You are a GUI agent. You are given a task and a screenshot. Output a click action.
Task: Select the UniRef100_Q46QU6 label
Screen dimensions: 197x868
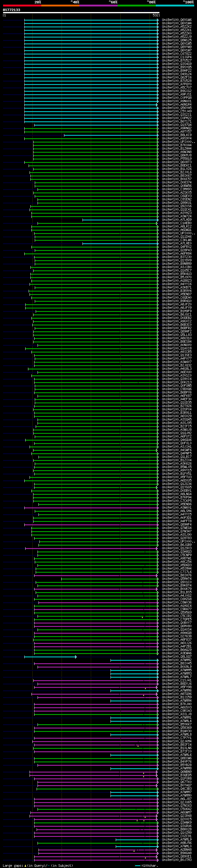[176, 440]
